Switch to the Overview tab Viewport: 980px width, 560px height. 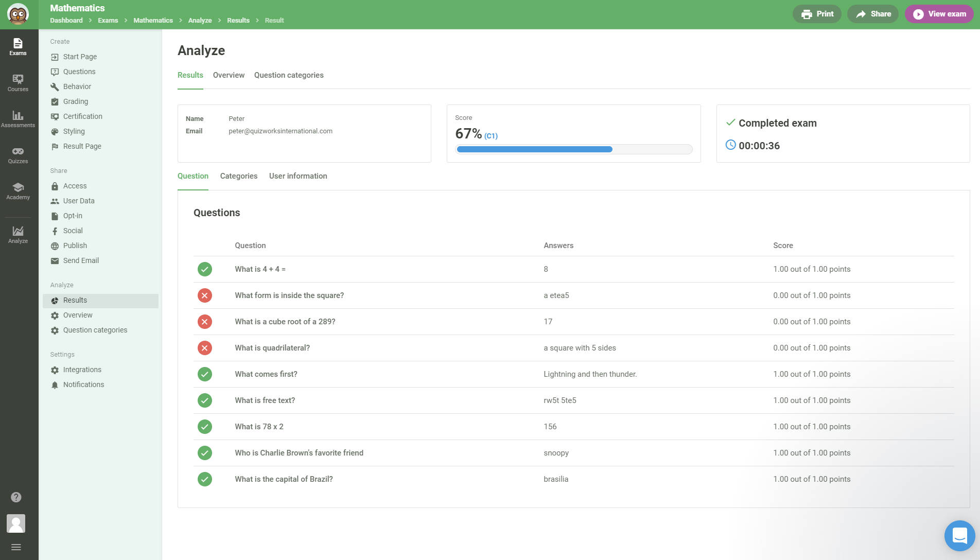229,75
